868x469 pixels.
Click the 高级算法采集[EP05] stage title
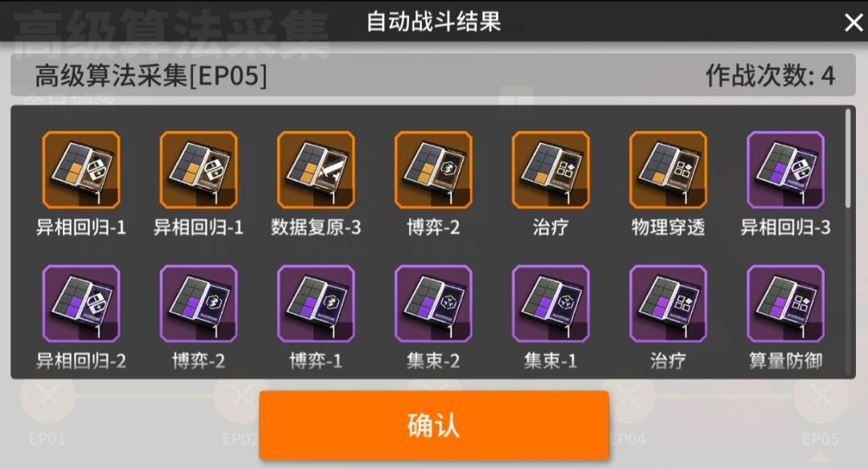[151, 75]
